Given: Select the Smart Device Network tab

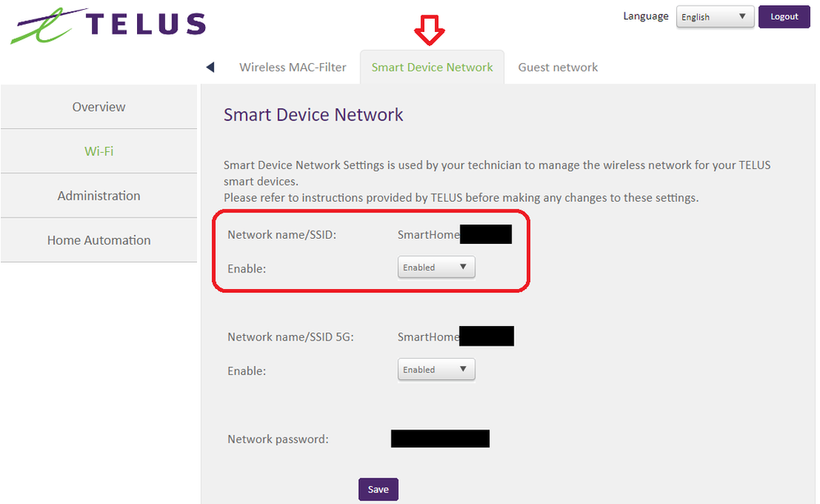Looking at the screenshot, I should [x=432, y=67].
